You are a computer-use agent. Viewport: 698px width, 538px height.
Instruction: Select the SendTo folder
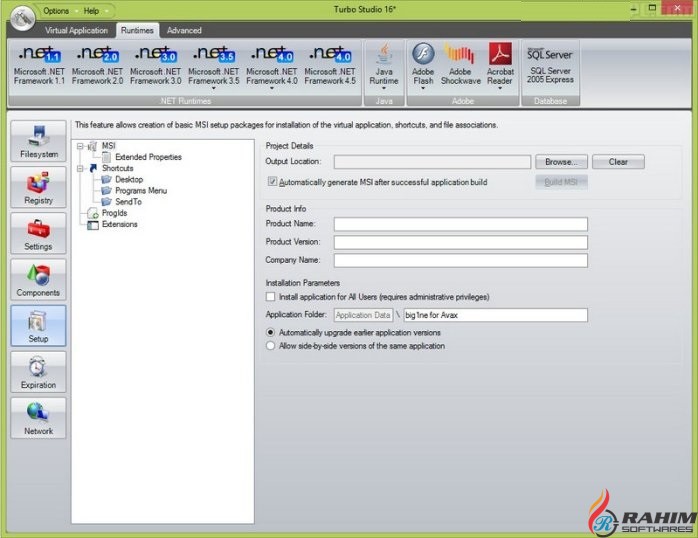pos(128,202)
